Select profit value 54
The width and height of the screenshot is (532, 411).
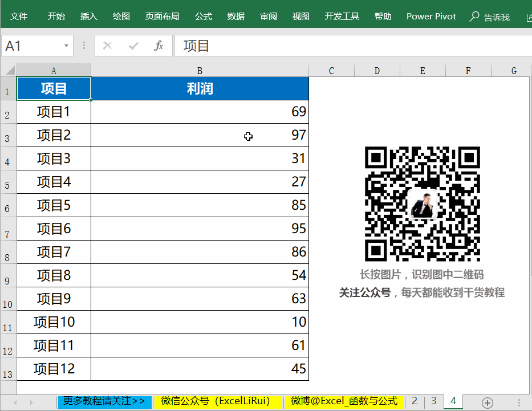(x=200, y=276)
